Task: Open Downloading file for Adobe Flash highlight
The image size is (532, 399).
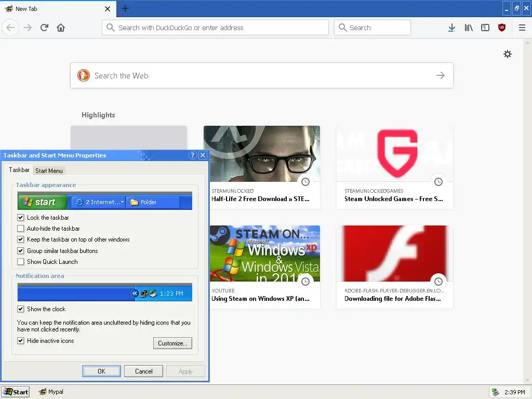Action: (395, 267)
